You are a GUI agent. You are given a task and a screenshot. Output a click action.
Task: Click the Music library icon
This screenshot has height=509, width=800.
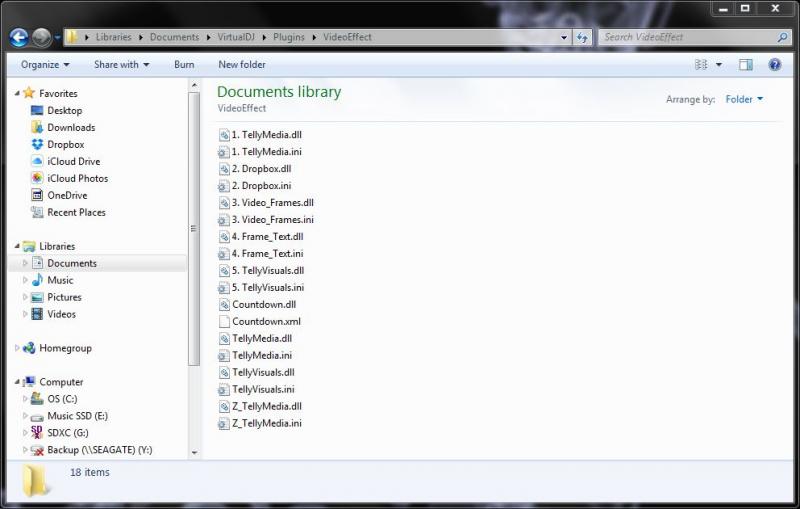point(37,280)
